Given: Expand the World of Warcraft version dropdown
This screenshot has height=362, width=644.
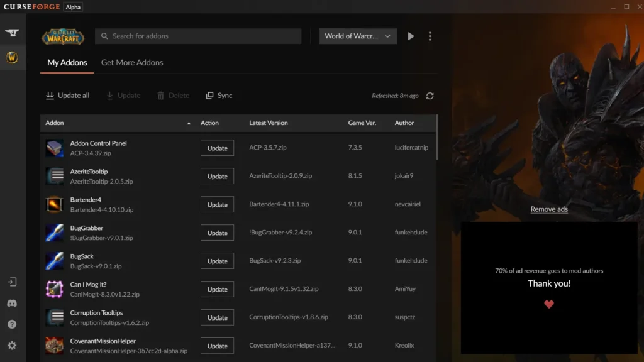Looking at the screenshot, I should [358, 36].
